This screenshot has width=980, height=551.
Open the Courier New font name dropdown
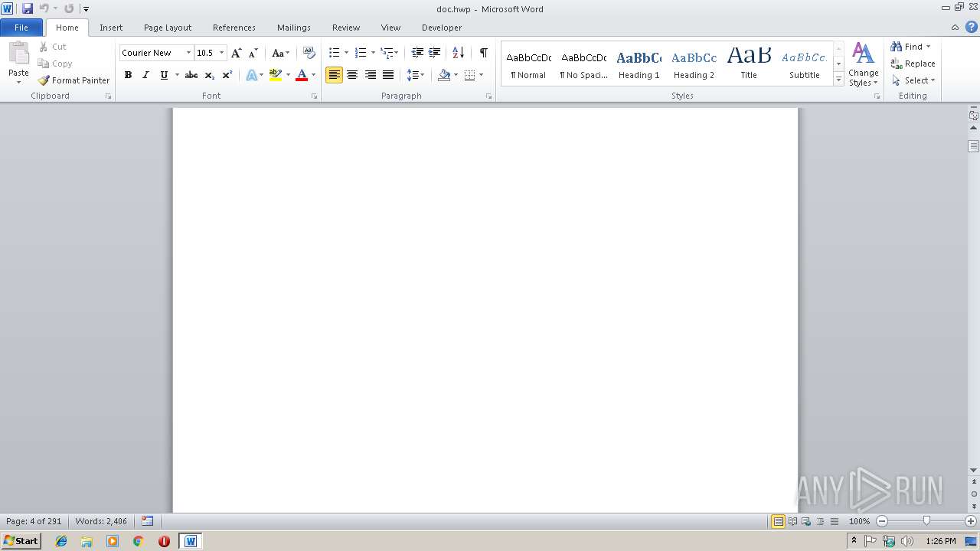[x=188, y=53]
